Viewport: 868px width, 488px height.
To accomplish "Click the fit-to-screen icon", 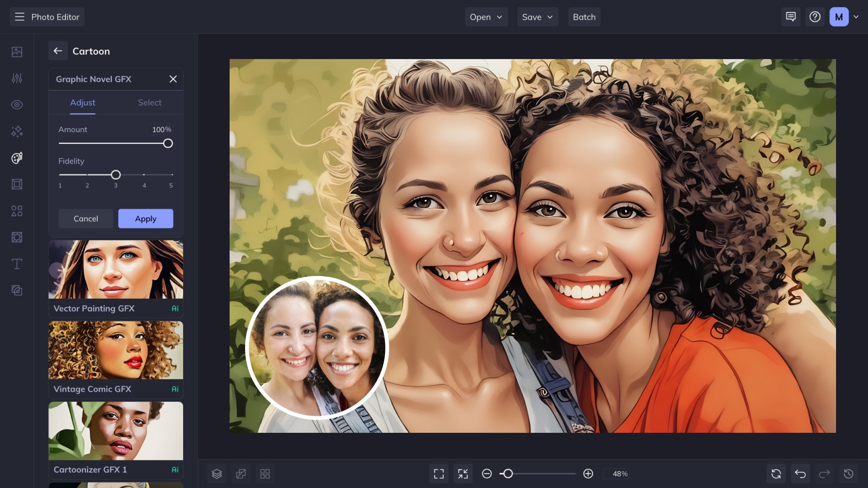I will (439, 473).
